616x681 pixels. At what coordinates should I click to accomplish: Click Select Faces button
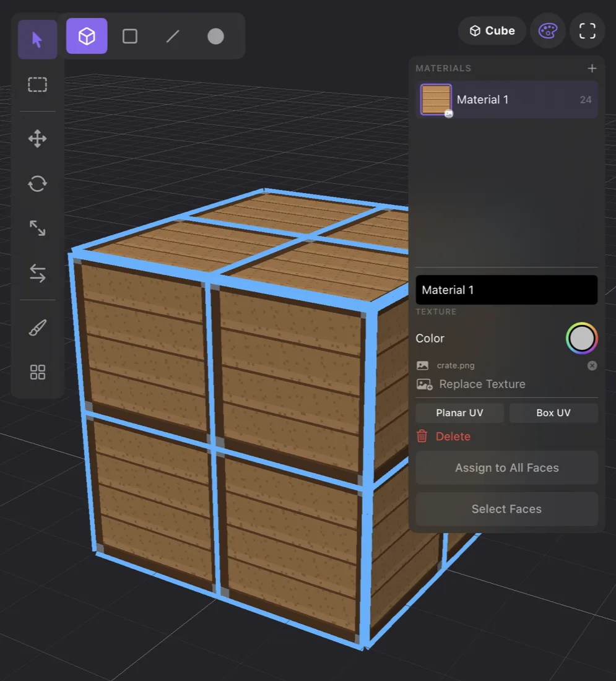coord(506,509)
